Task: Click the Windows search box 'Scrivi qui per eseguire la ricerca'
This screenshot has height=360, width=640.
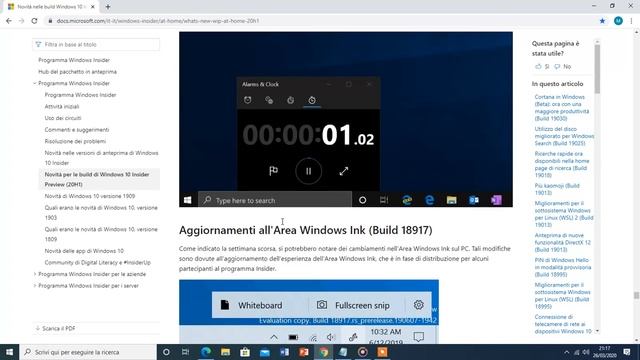Action: 87,352
